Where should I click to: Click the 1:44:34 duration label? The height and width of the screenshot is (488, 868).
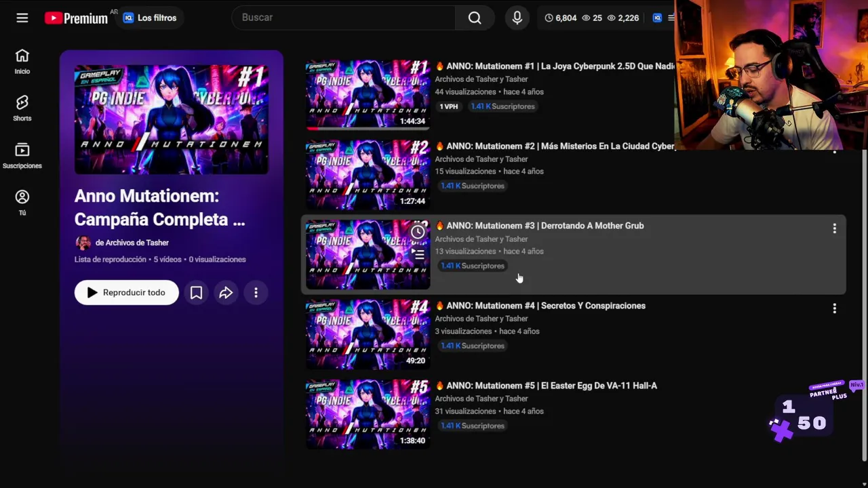pyautogui.click(x=412, y=121)
